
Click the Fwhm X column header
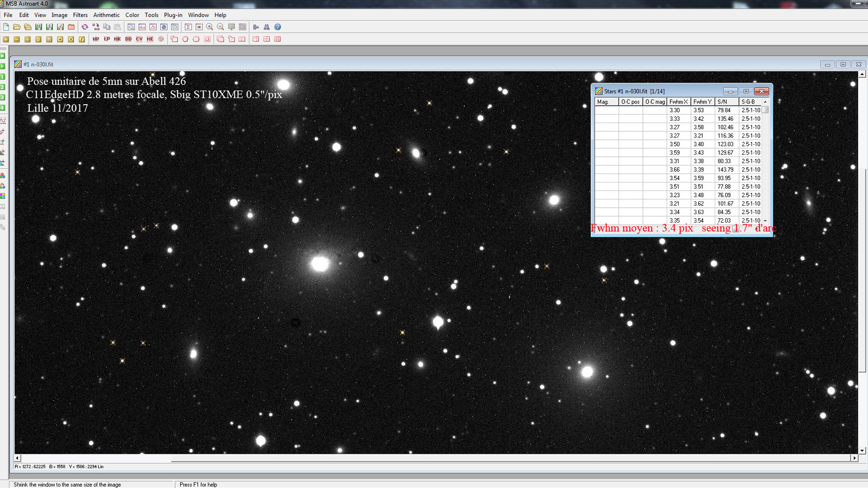(679, 102)
